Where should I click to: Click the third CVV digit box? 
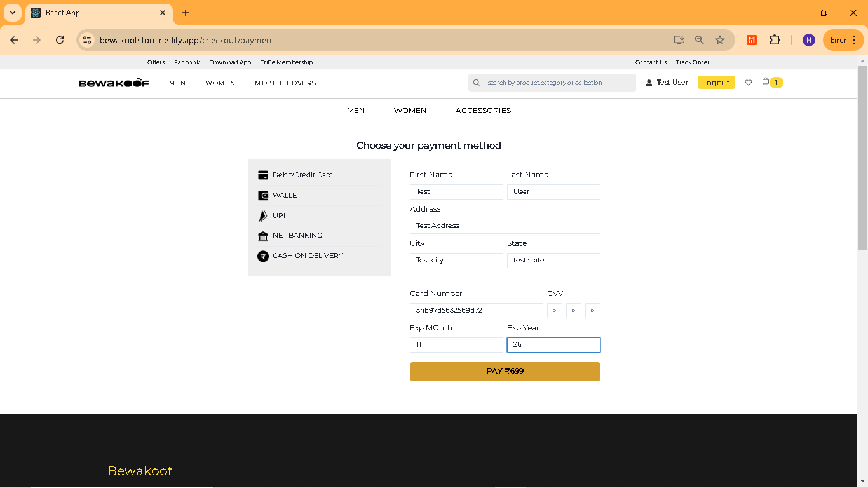(x=593, y=311)
